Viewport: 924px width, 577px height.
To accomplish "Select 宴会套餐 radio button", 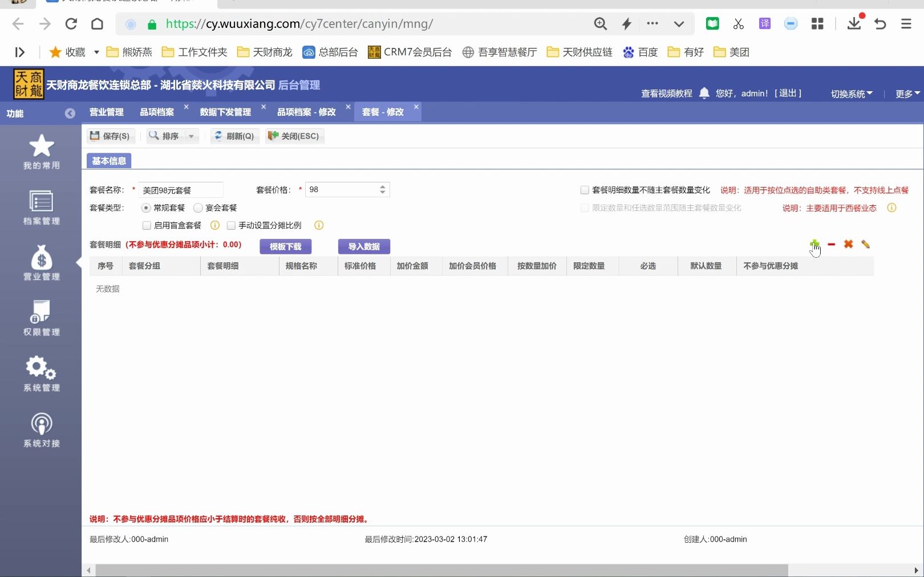I will click(x=198, y=208).
